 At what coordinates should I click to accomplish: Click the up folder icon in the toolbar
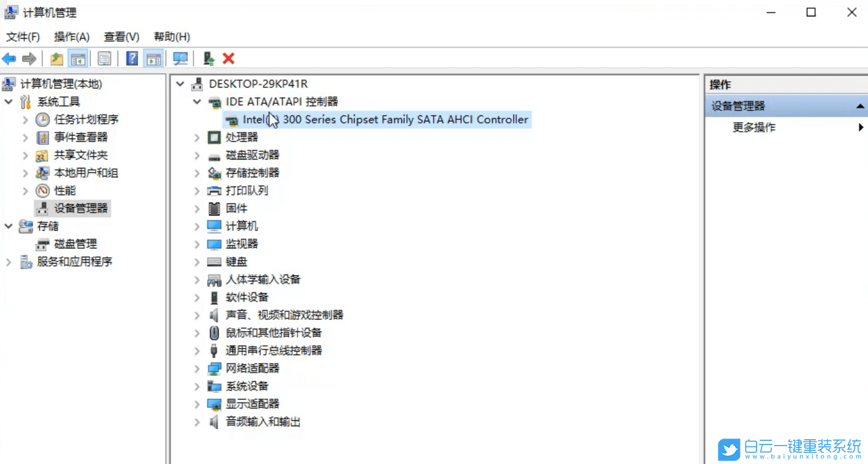click(56, 58)
